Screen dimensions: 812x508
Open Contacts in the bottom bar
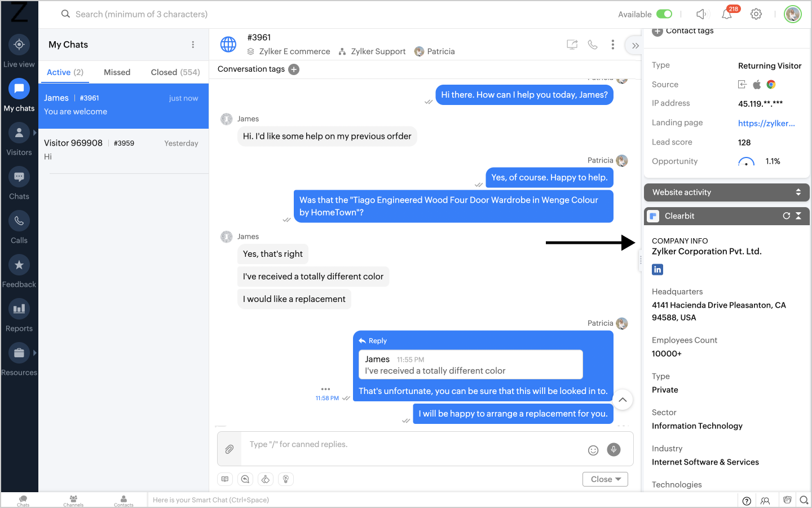pyautogui.click(x=123, y=501)
